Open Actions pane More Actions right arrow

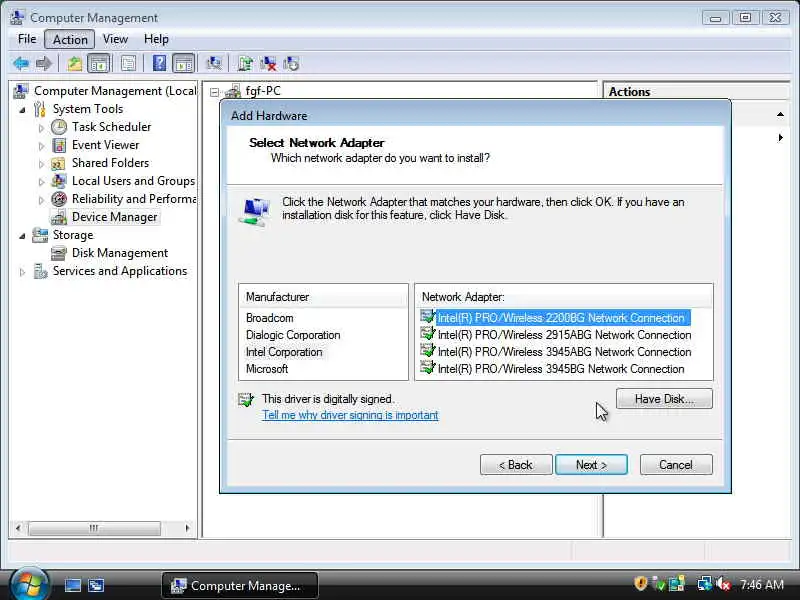click(x=780, y=138)
